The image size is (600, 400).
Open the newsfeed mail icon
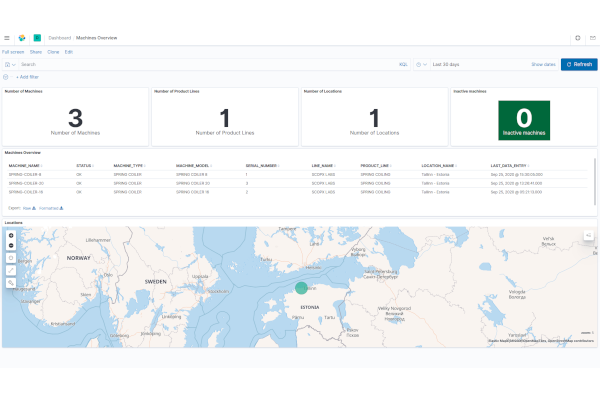point(593,38)
